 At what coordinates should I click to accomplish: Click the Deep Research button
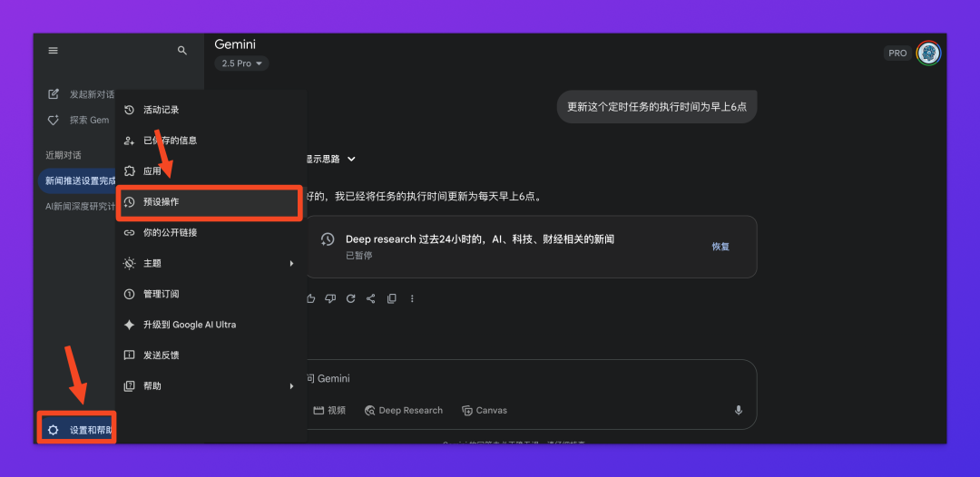click(404, 410)
